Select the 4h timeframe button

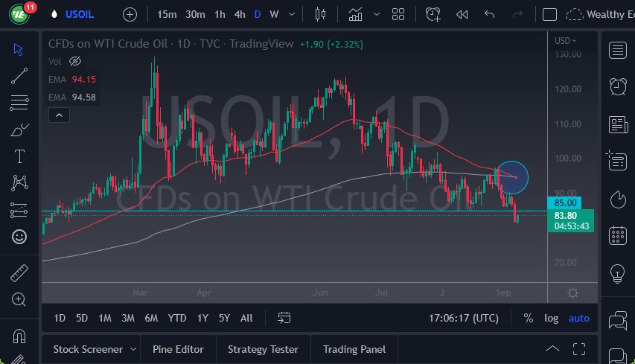pyautogui.click(x=239, y=14)
